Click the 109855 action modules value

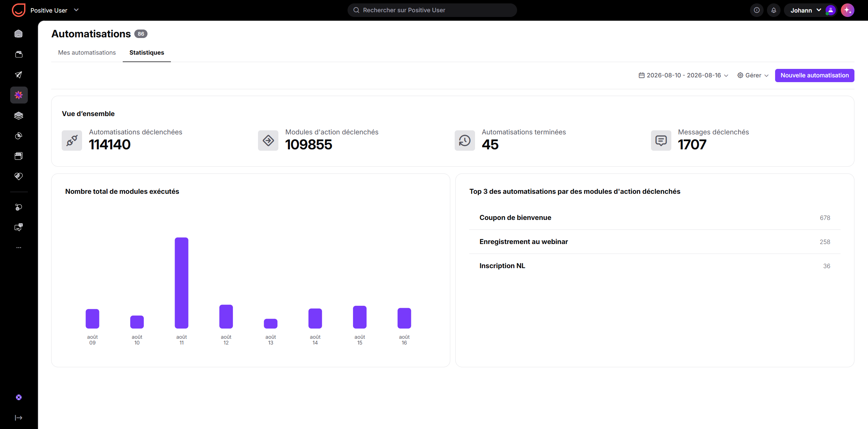[309, 145]
